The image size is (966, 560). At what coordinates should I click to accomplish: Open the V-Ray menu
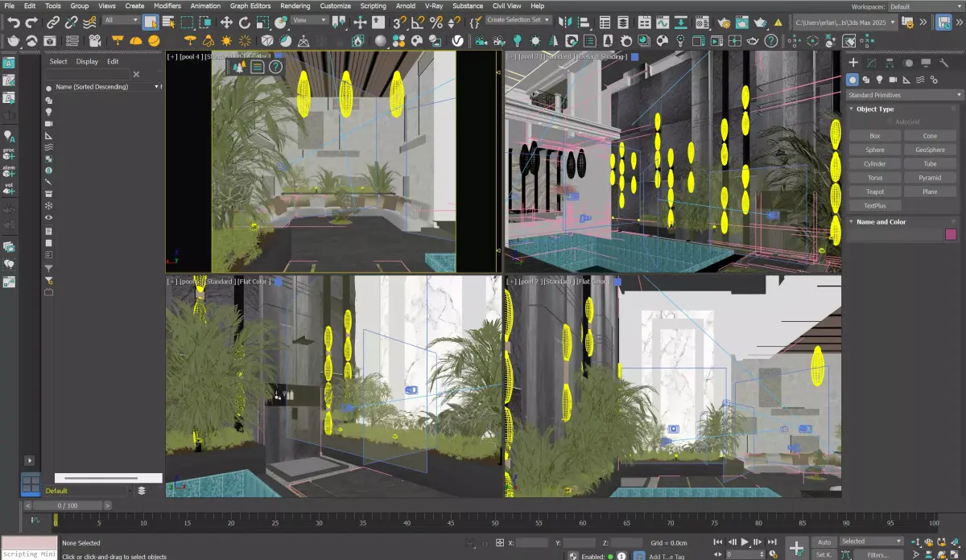pyautogui.click(x=432, y=6)
